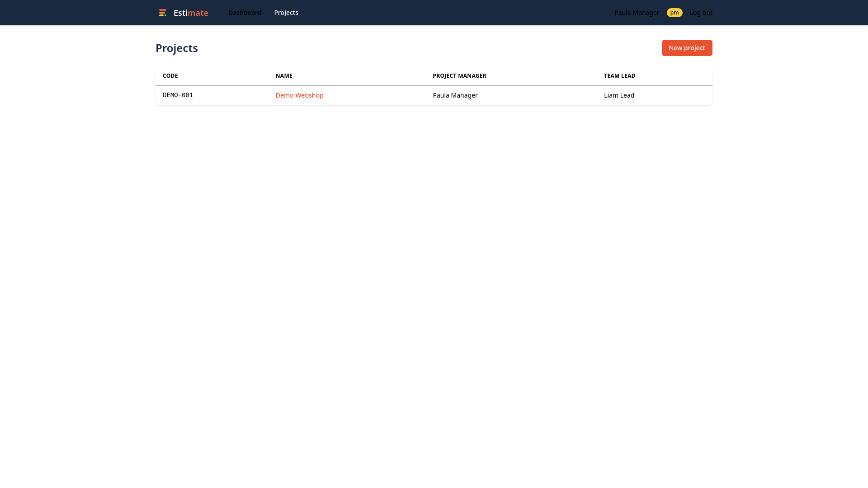
Task: Click the Liam Lead table cell
Action: (655, 95)
